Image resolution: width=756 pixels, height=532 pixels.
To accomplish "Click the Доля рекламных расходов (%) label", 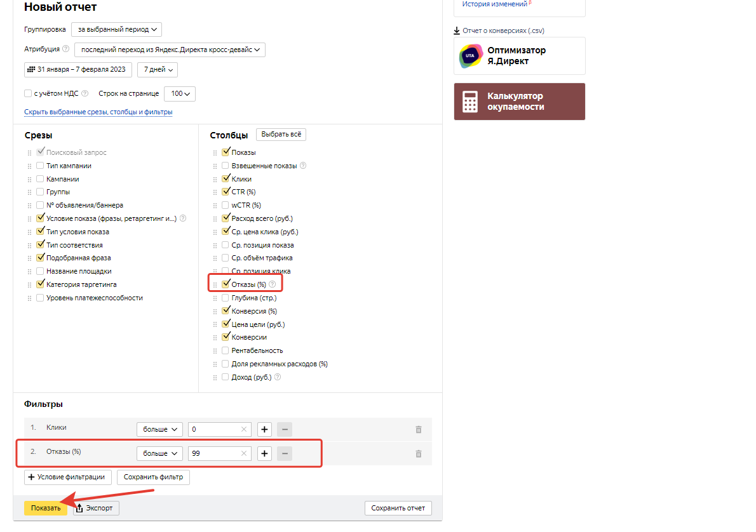I will point(280,364).
